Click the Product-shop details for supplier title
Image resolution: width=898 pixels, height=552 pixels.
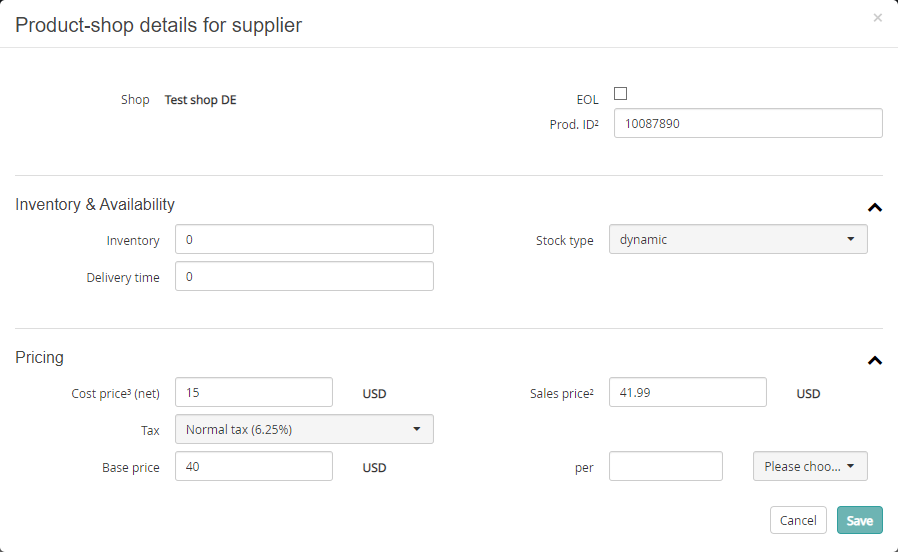click(x=159, y=25)
